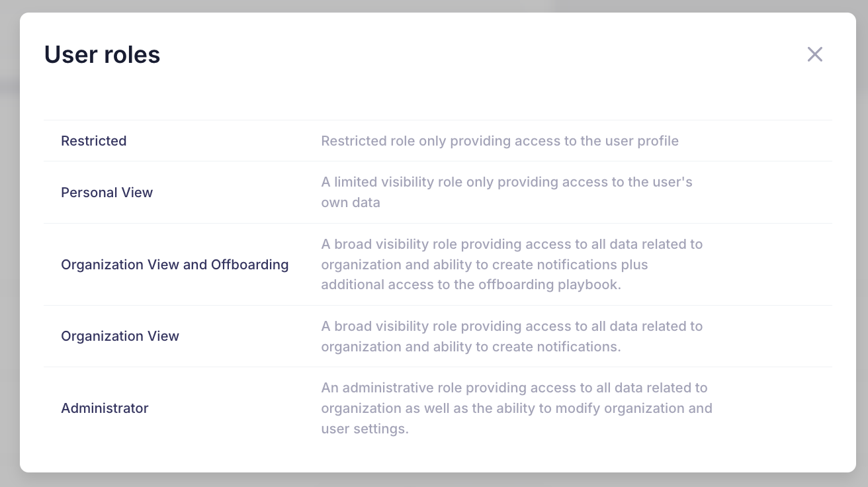Click the 'own data' text under Personal View

click(x=351, y=202)
